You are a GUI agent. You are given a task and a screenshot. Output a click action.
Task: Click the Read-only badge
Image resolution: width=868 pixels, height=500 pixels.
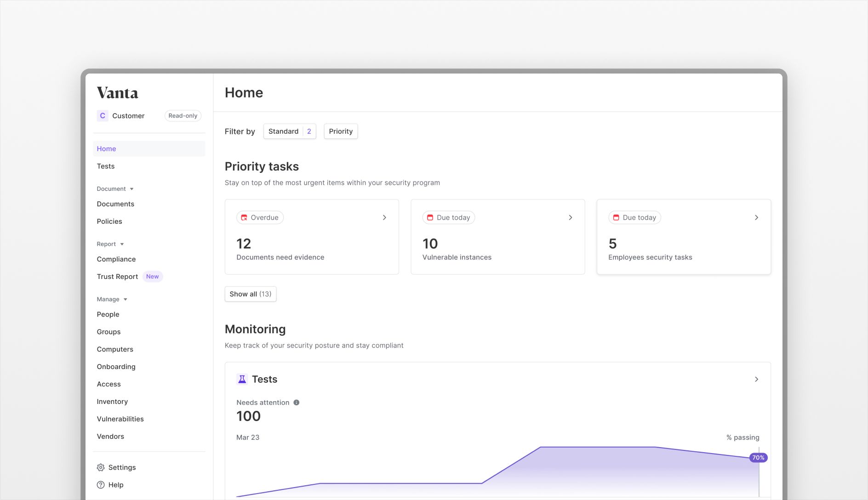click(183, 116)
